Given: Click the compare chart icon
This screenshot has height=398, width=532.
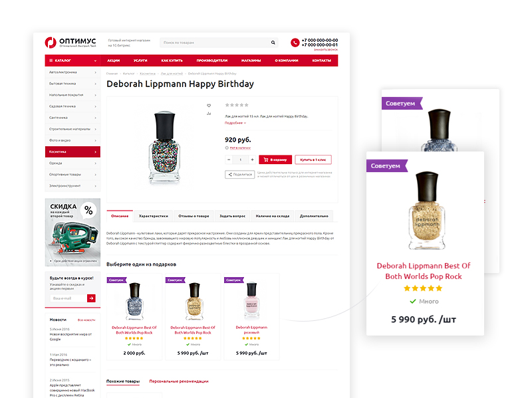Looking at the screenshot, I should point(209,114).
